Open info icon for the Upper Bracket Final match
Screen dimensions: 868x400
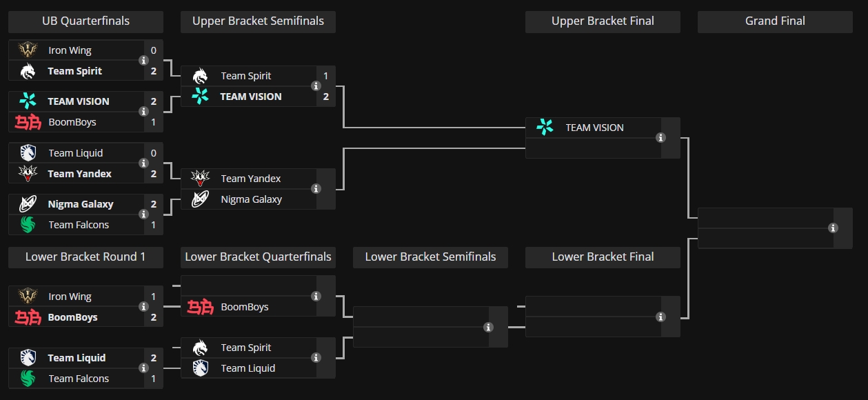coord(660,138)
